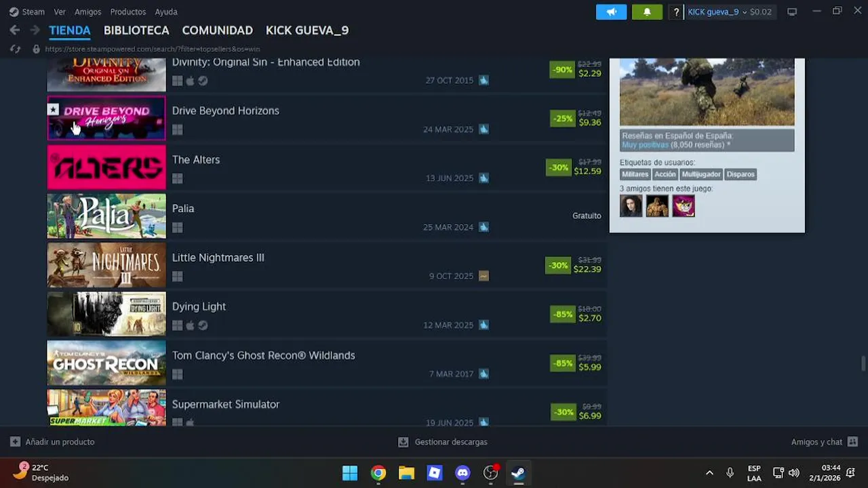Screen dimensions: 868x488
Task: Open the Ver menu
Action: (60, 12)
